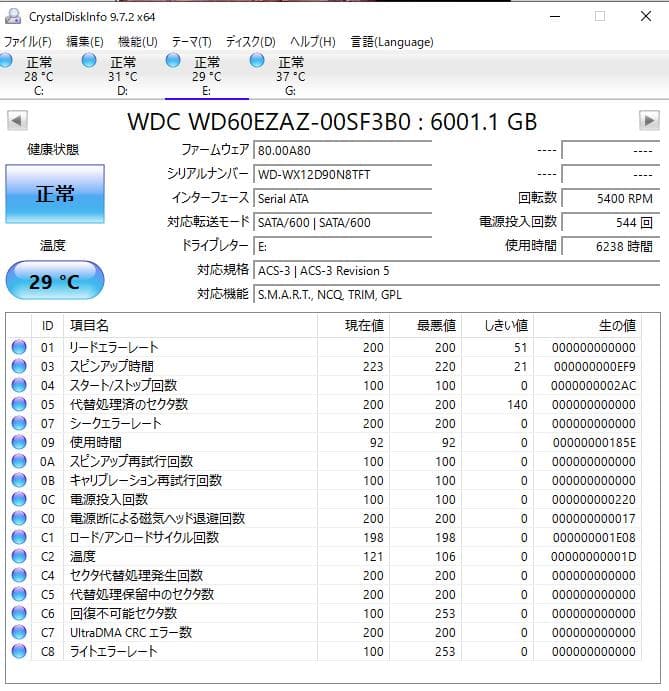Click blue status dot for ID C2 row
669x691 pixels.
point(19,556)
